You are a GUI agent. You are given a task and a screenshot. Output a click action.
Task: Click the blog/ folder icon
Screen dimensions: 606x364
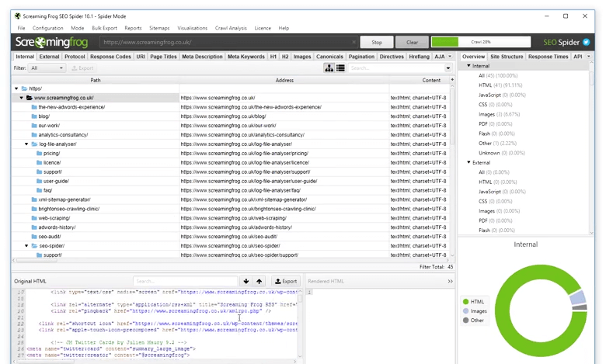34,116
